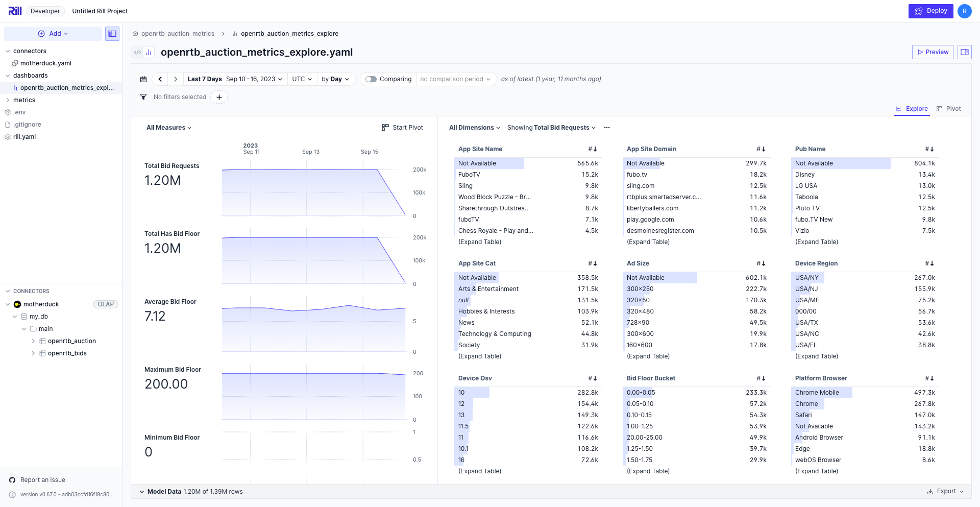
Task: Open the dimensions more options ellipsis
Action: pos(607,128)
